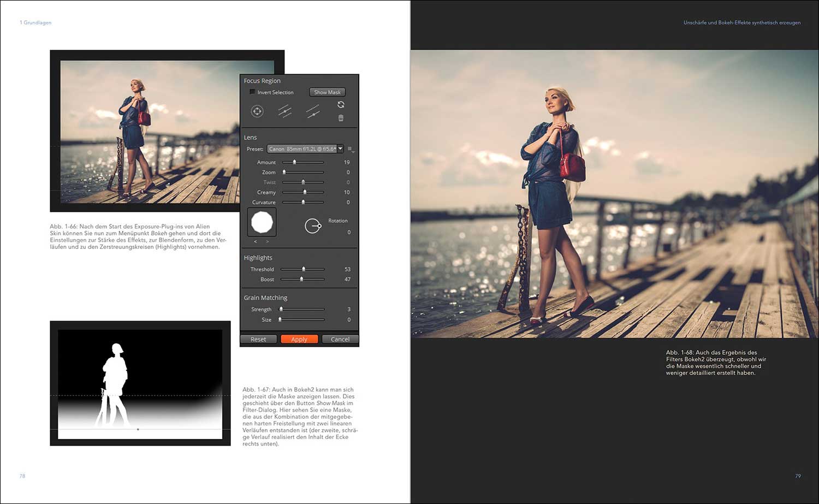The width and height of the screenshot is (819, 504).
Task: Click the Threshold slider in Highlights
Action: click(302, 269)
